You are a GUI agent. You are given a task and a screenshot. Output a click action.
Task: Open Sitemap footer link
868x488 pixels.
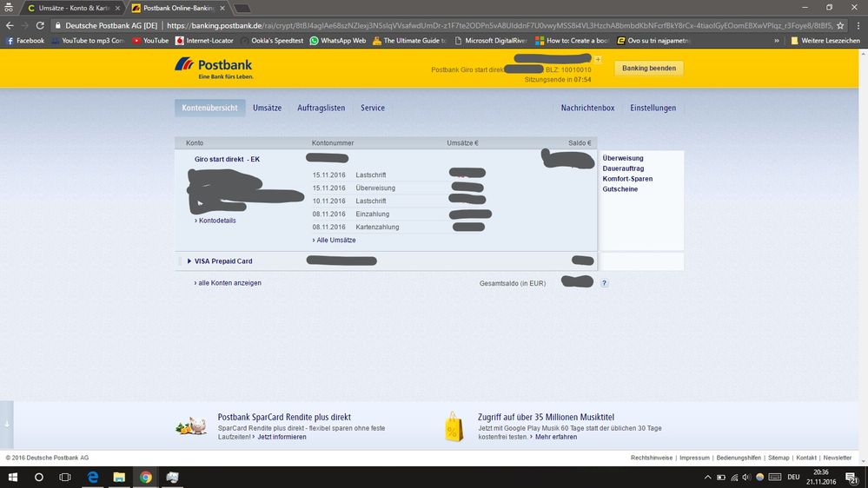(779, 458)
